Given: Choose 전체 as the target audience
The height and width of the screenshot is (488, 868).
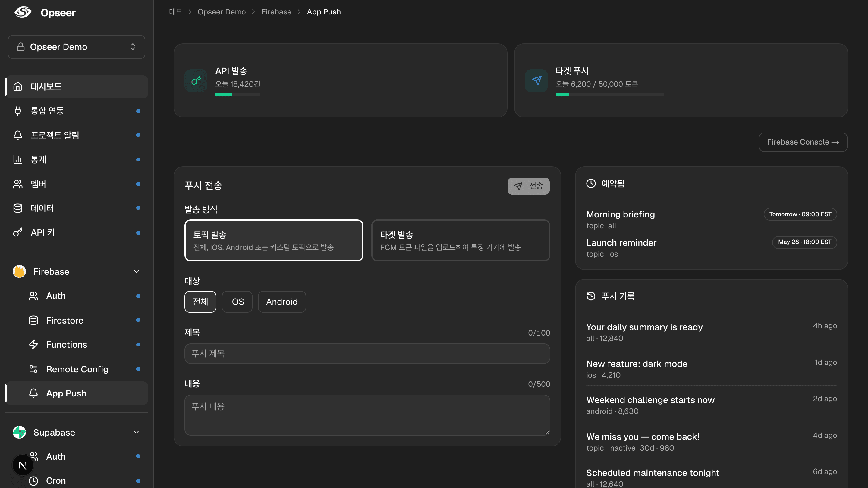Looking at the screenshot, I should [x=200, y=302].
